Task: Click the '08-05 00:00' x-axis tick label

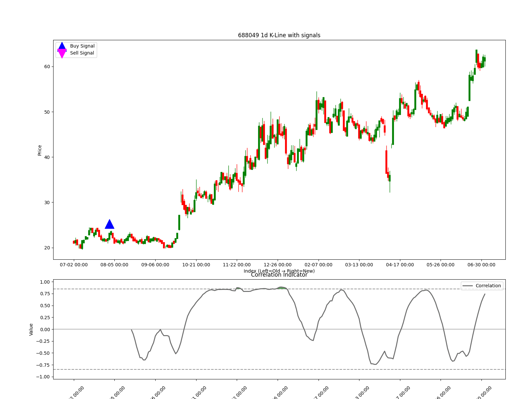Action: click(114, 265)
